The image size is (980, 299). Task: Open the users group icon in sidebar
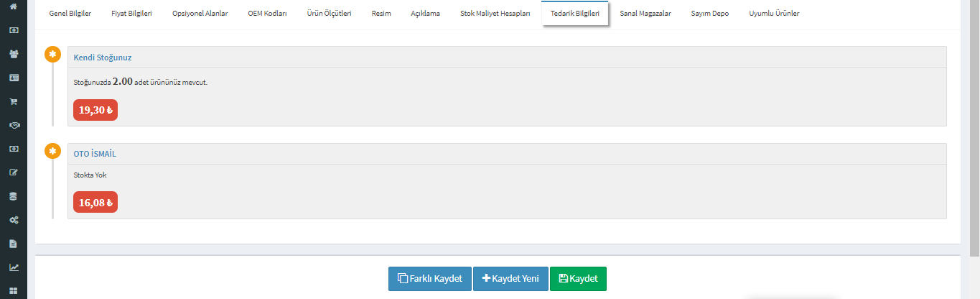click(x=13, y=54)
